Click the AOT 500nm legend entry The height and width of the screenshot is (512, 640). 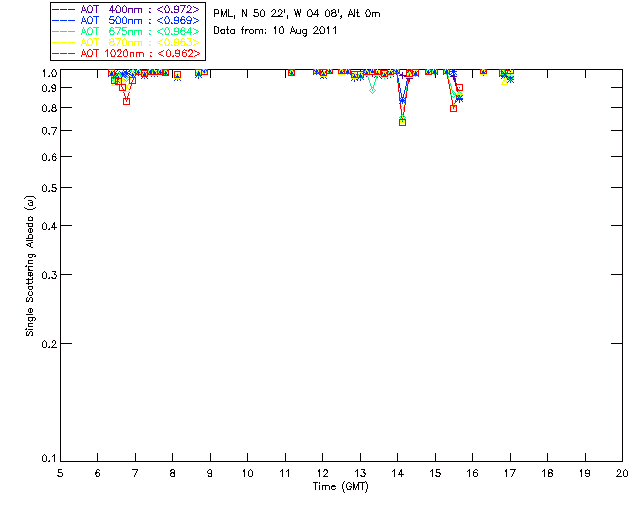[127, 20]
